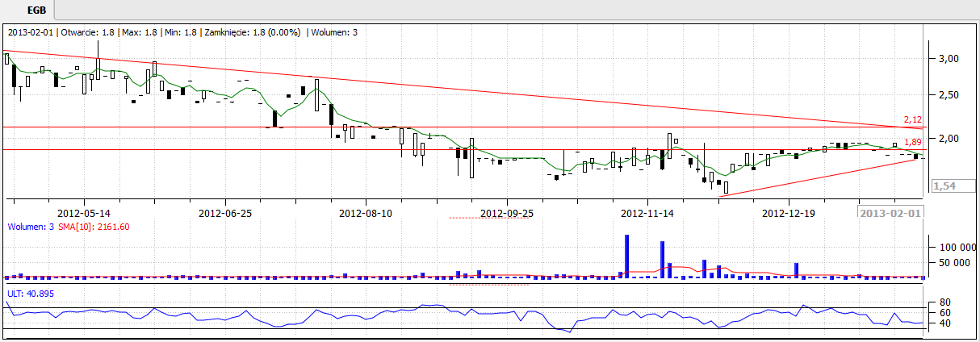Click the tallest blue volume bar

point(626,256)
